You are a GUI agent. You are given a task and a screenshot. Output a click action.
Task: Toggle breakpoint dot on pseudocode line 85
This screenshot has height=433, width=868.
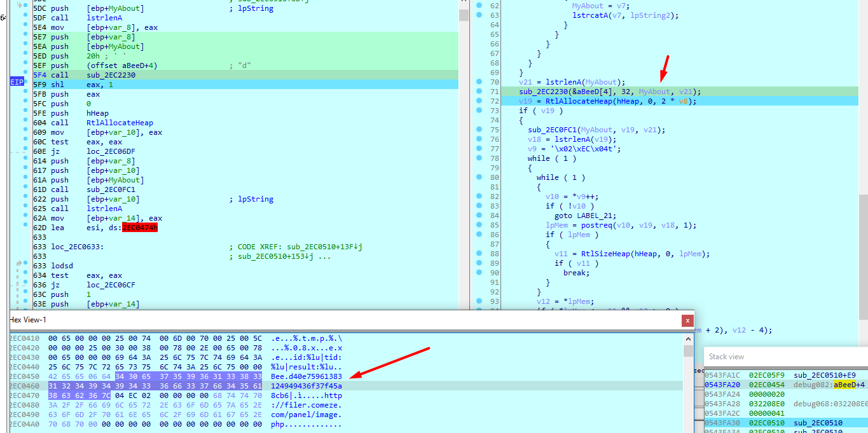click(478, 225)
